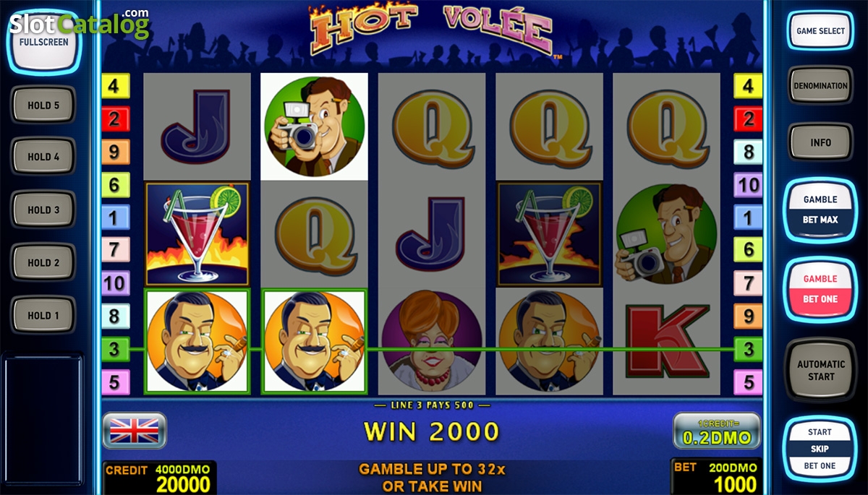Open the INFO paytable screen
Viewport: 868px width, 495px height.
820,142
